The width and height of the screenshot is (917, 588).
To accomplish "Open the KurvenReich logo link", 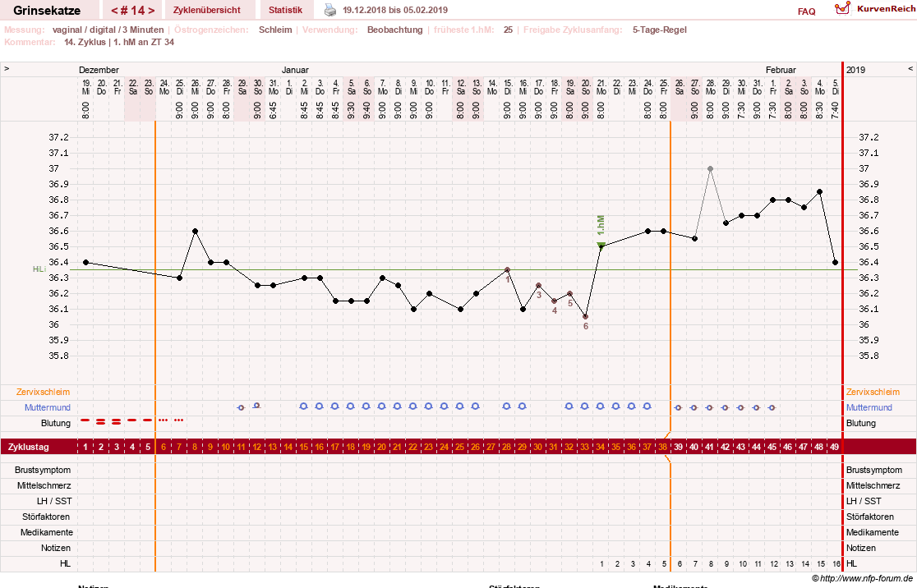I will pos(874,9).
